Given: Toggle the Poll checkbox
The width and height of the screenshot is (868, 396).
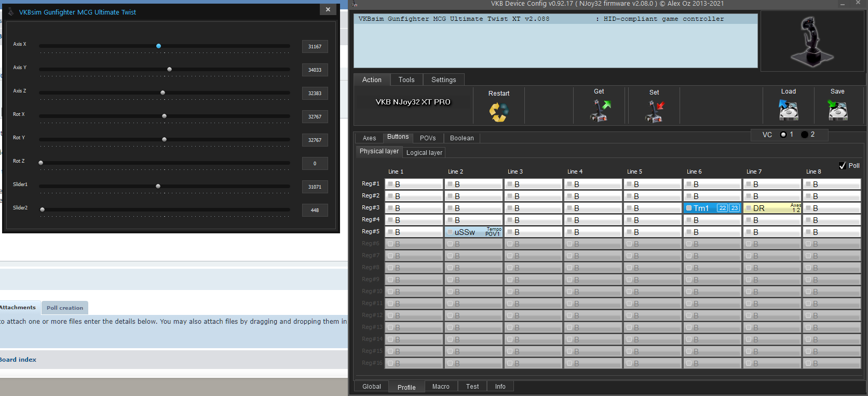Looking at the screenshot, I should click(843, 165).
